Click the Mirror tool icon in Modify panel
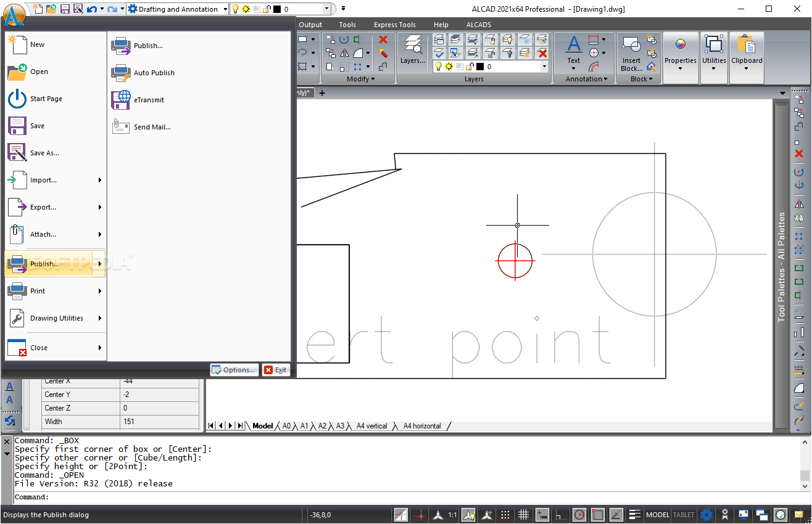 [x=344, y=53]
